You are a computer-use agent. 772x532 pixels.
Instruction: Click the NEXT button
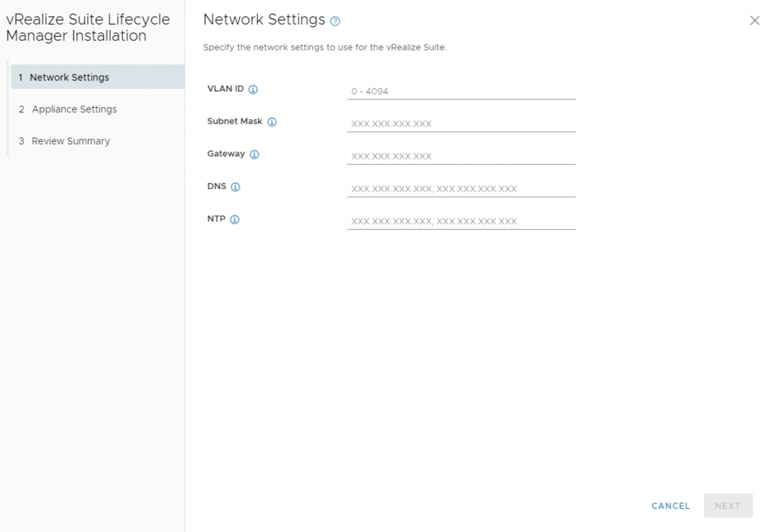[x=728, y=506]
